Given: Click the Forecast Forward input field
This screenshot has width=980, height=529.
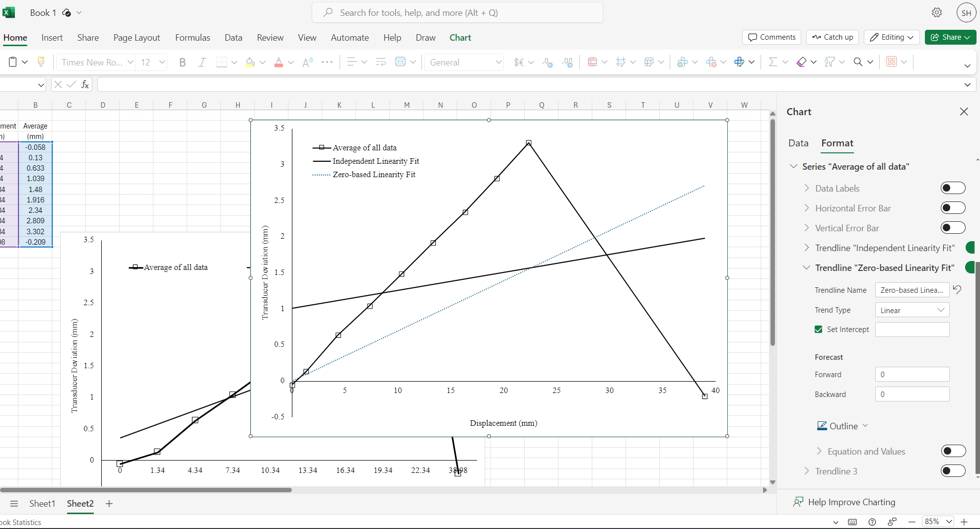Looking at the screenshot, I should coord(912,374).
